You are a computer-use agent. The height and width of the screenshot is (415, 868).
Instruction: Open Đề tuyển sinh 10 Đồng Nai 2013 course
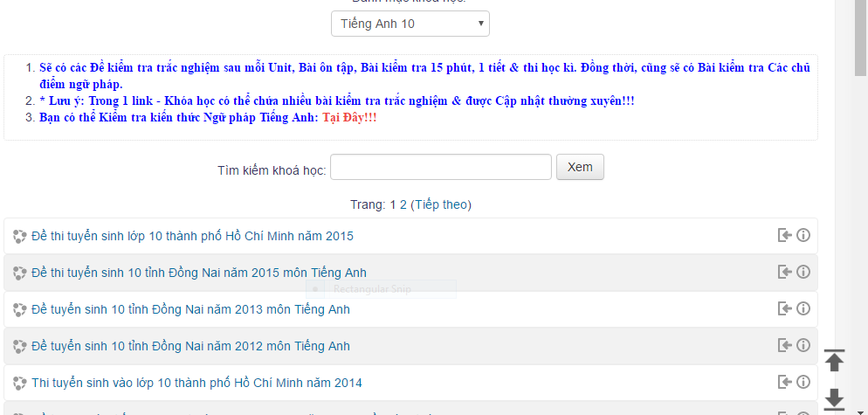point(190,309)
